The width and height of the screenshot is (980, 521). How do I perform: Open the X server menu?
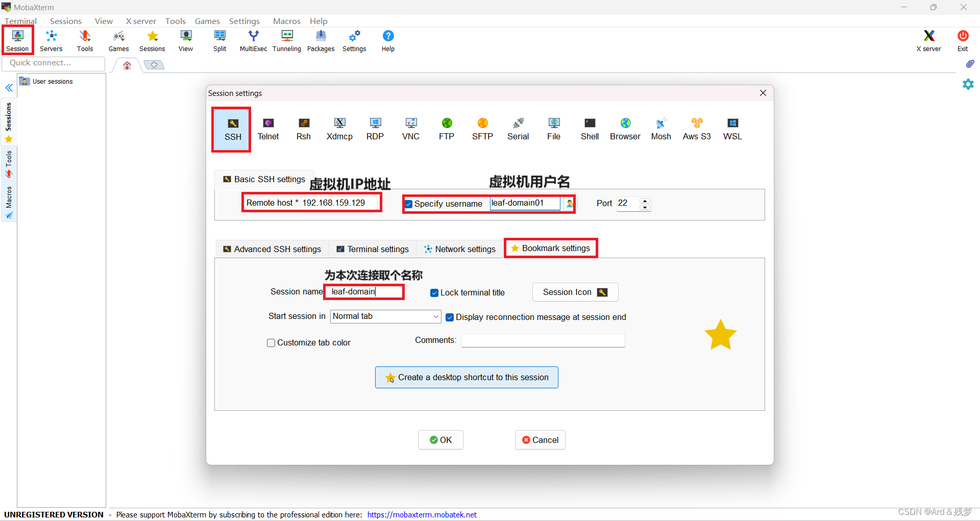pyautogui.click(x=141, y=21)
